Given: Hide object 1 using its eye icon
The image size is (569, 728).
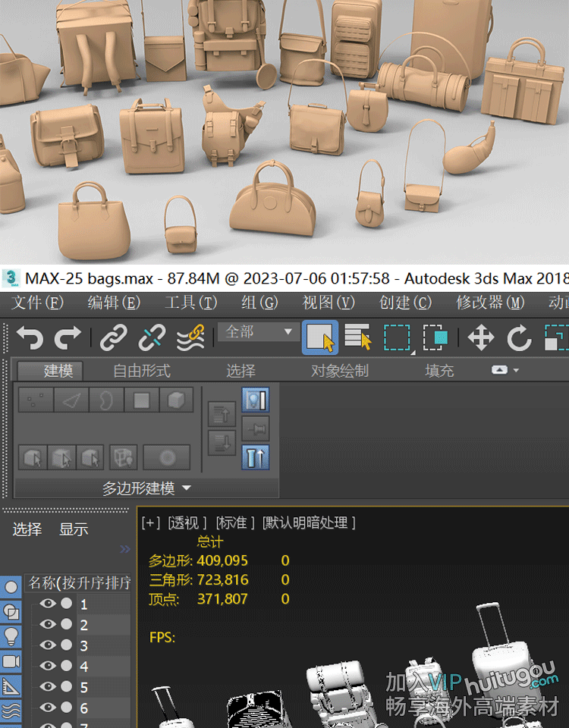Looking at the screenshot, I should coord(49,604).
